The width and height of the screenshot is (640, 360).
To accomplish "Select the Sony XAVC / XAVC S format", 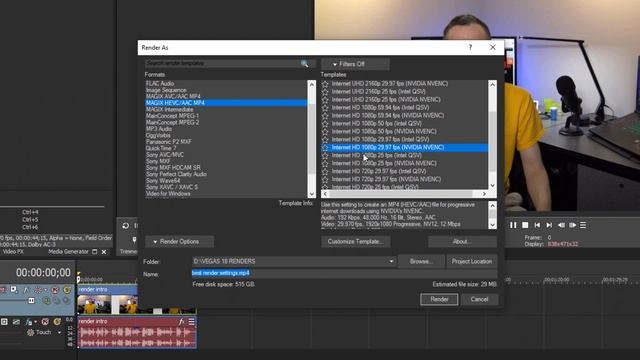I will pyautogui.click(x=171, y=187).
